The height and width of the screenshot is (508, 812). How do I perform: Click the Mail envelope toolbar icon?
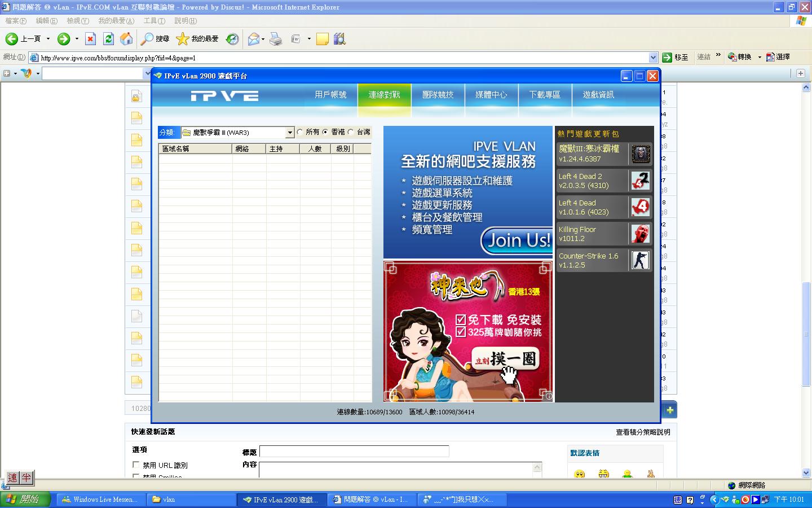(x=254, y=38)
